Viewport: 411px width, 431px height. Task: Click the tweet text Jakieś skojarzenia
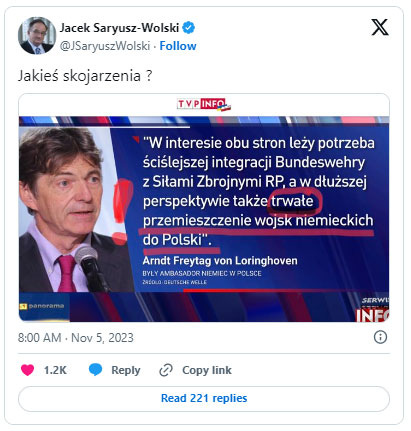[x=85, y=76]
